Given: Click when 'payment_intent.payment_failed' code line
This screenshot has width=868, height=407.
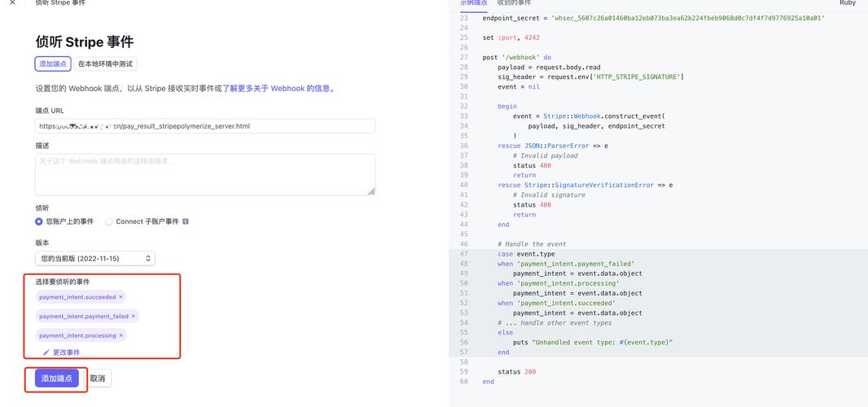Looking at the screenshot, I should coord(566,264).
